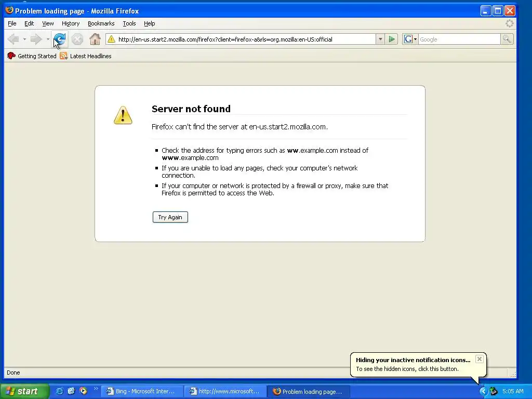Click the Server not found heading

(x=191, y=109)
